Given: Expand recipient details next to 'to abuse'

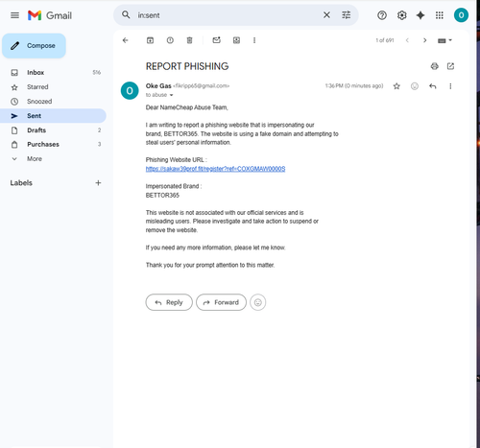Looking at the screenshot, I should [171, 95].
